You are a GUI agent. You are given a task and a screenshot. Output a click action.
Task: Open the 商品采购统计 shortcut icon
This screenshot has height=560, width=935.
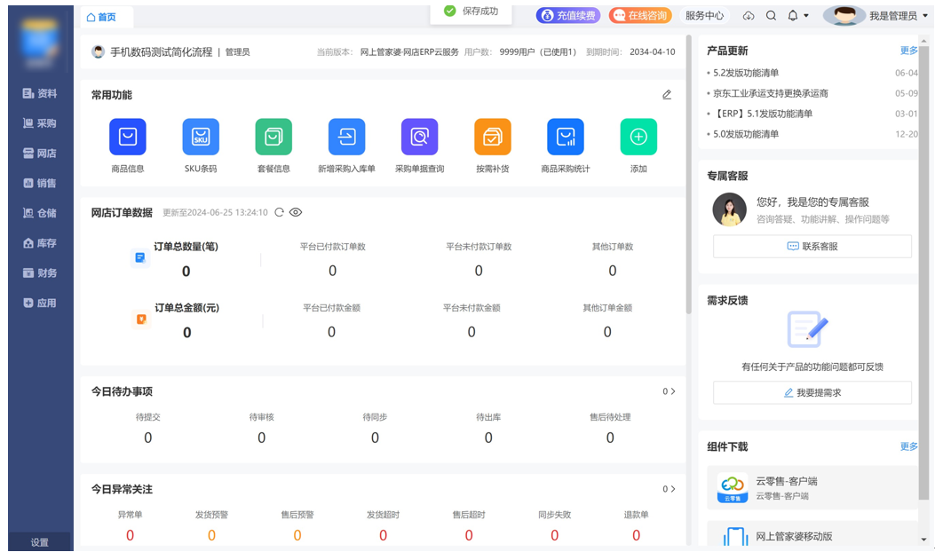pos(566,137)
